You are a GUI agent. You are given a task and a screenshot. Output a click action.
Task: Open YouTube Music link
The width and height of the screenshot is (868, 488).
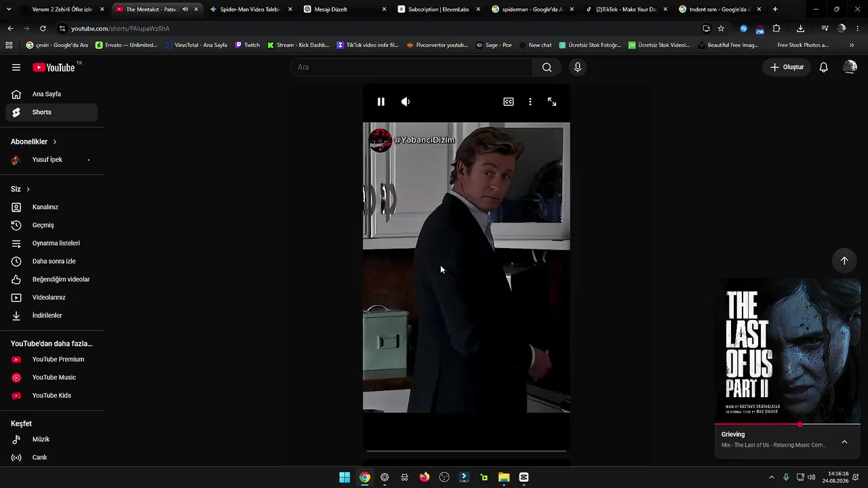click(52, 378)
